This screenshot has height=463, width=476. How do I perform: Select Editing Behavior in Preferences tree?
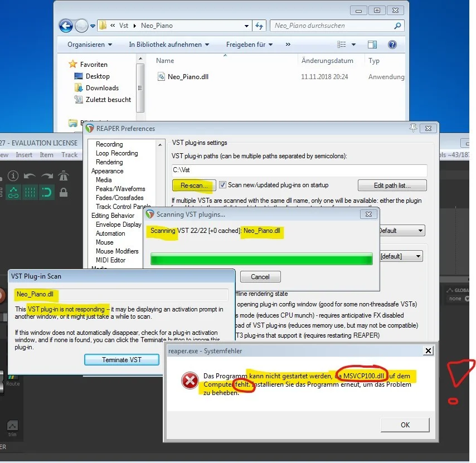113,216
